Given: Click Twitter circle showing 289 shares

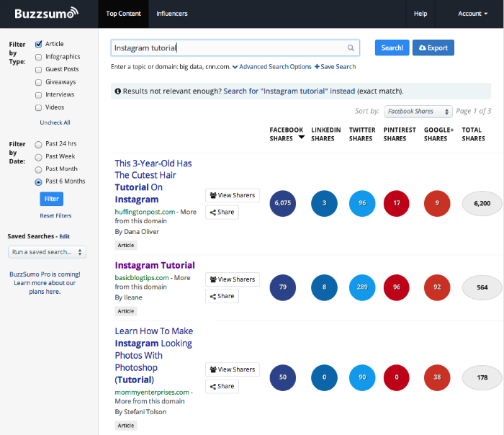Looking at the screenshot, I should point(362,287).
